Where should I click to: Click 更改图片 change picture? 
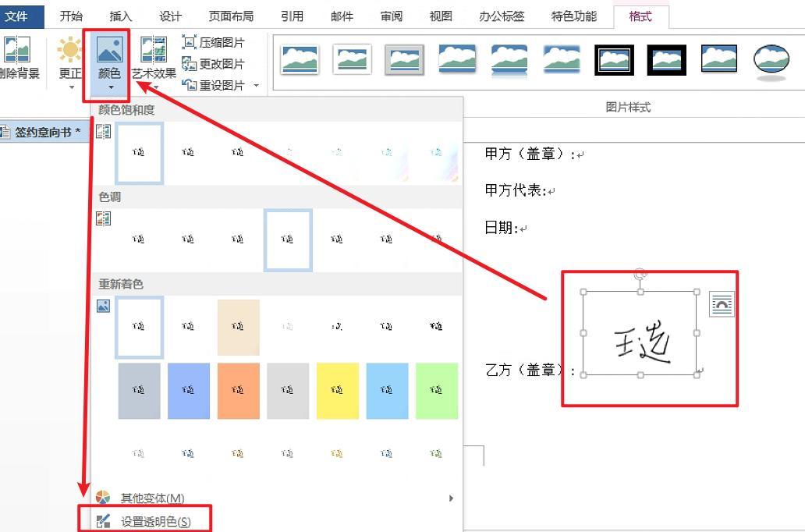pyautogui.click(x=213, y=64)
